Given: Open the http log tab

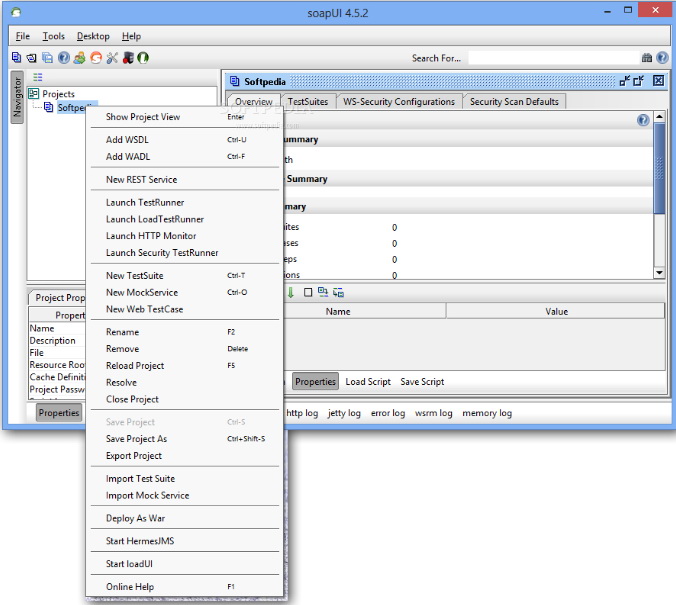Looking at the screenshot, I should pos(302,413).
